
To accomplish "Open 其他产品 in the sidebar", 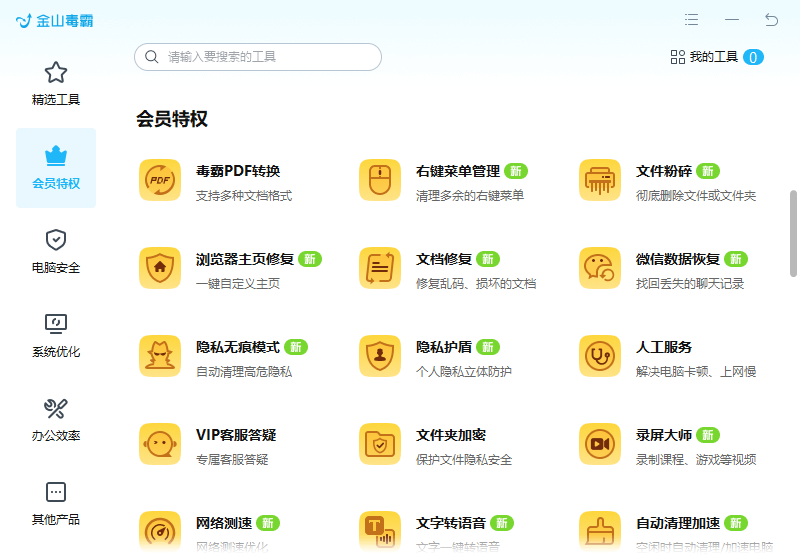I will (56, 504).
